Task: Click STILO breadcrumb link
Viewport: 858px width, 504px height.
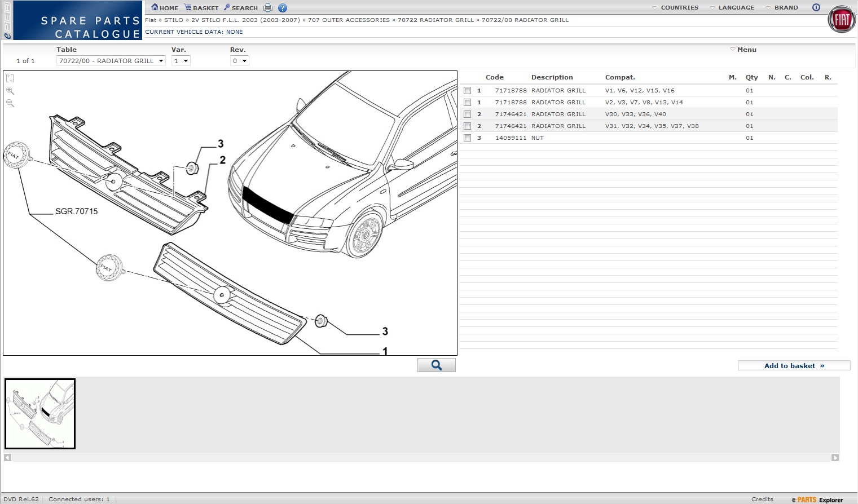Action: pyautogui.click(x=174, y=20)
